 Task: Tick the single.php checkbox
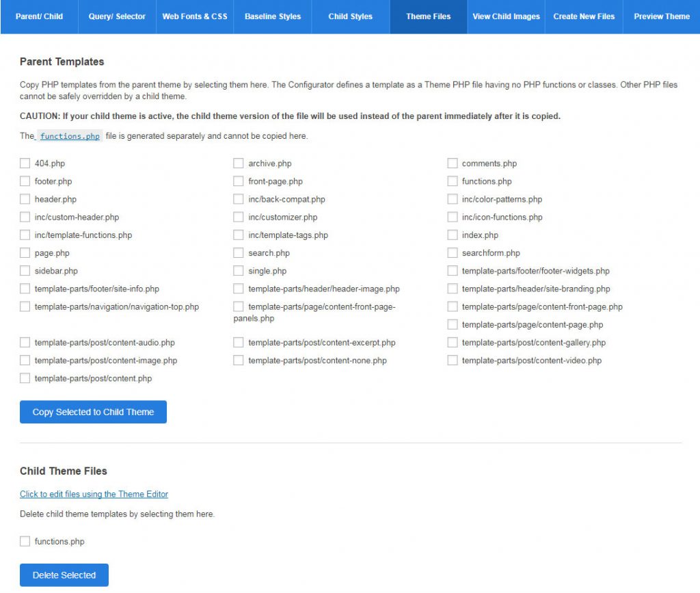point(239,271)
